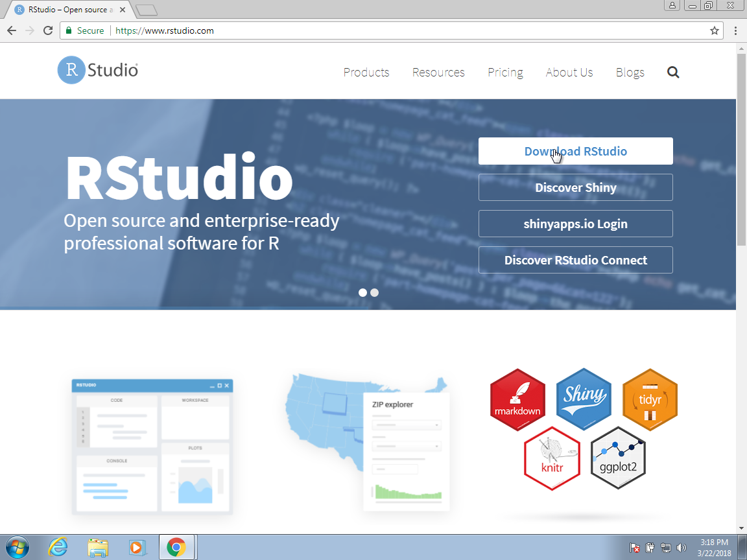The width and height of the screenshot is (747, 560).
Task: Click the RStudio logo in header
Action: (98, 71)
